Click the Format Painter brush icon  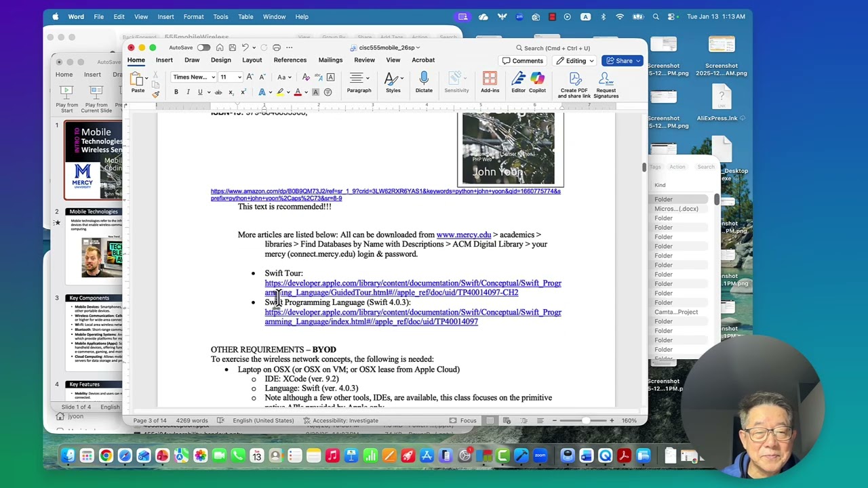(x=155, y=94)
